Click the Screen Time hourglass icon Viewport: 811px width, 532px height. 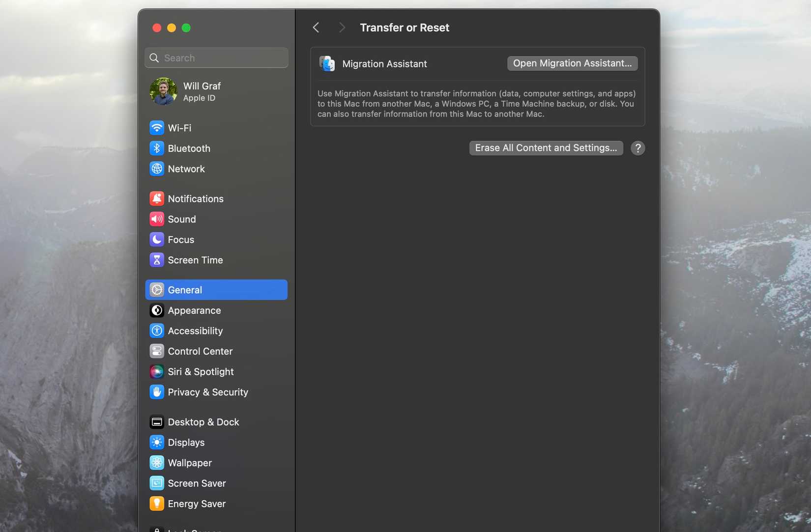tap(156, 260)
